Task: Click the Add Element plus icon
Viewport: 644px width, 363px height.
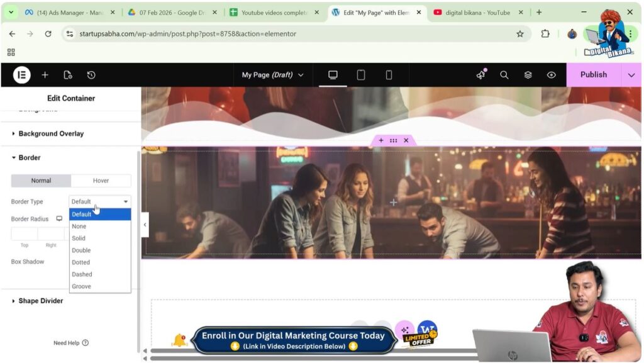Action: (x=45, y=75)
